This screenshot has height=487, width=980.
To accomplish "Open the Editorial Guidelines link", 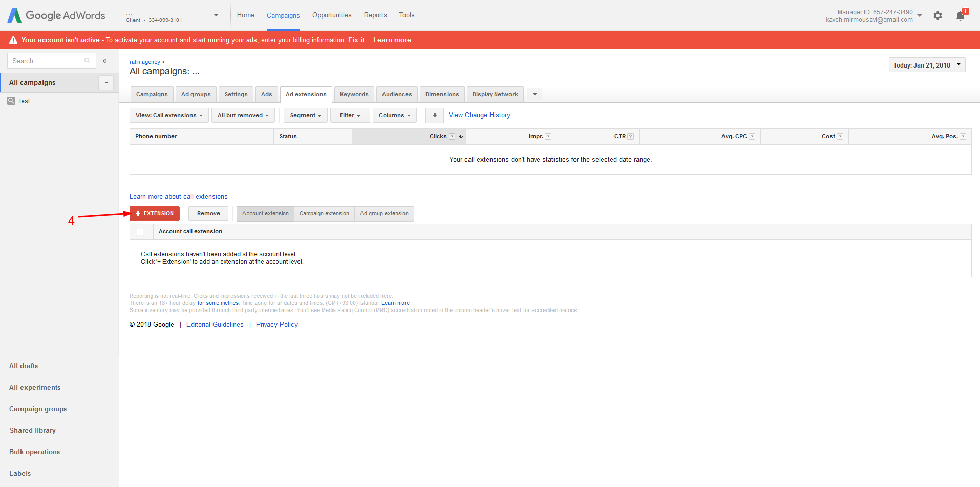I will pyautogui.click(x=215, y=325).
